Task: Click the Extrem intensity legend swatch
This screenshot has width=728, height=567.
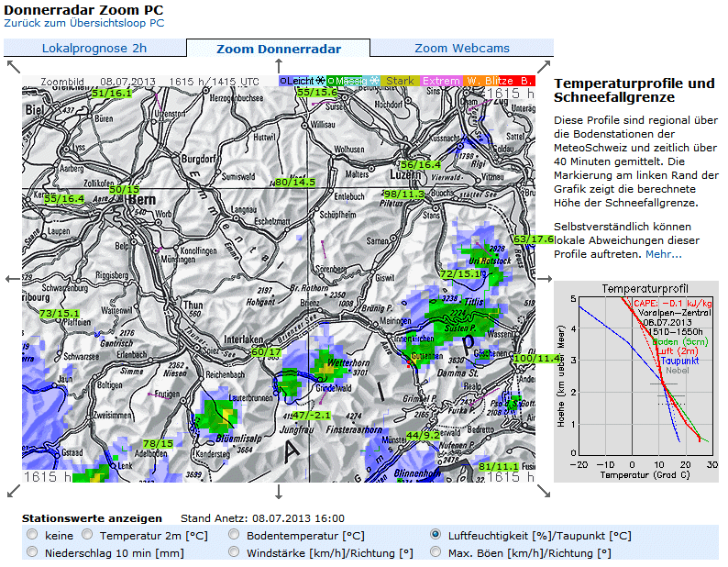Action: click(x=441, y=81)
